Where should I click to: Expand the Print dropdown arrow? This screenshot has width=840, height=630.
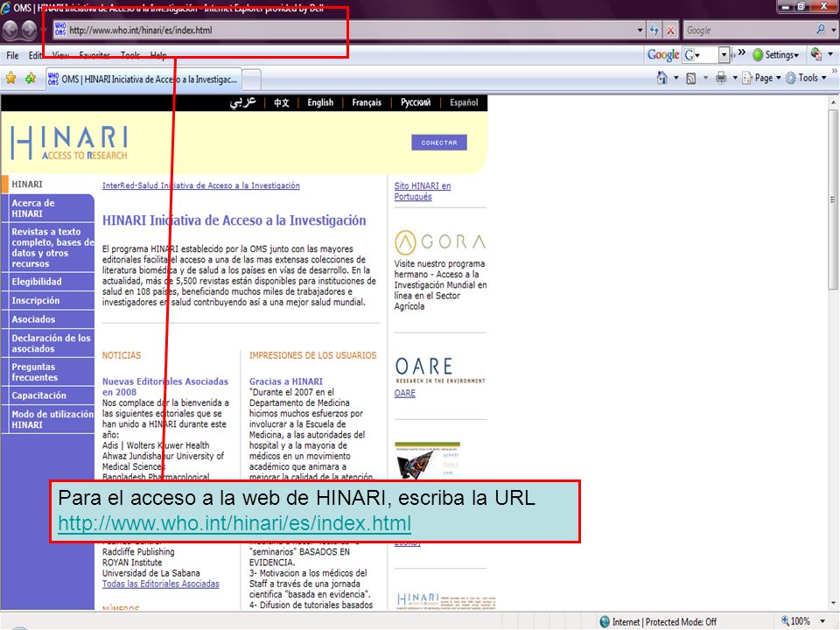735,78
